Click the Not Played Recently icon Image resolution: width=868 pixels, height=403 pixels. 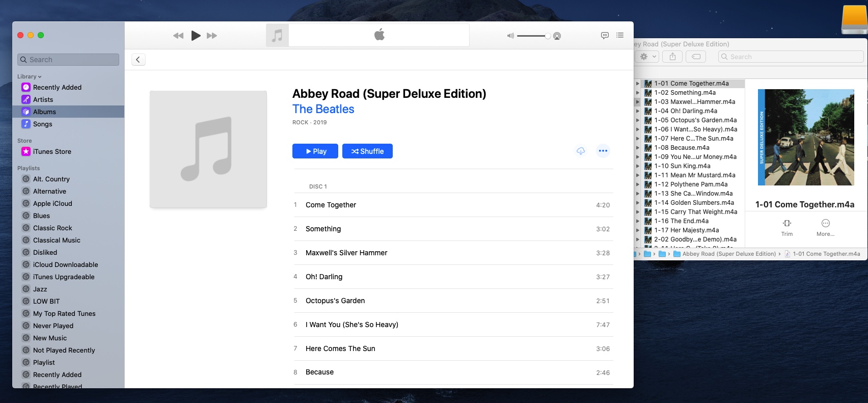pyautogui.click(x=26, y=350)
